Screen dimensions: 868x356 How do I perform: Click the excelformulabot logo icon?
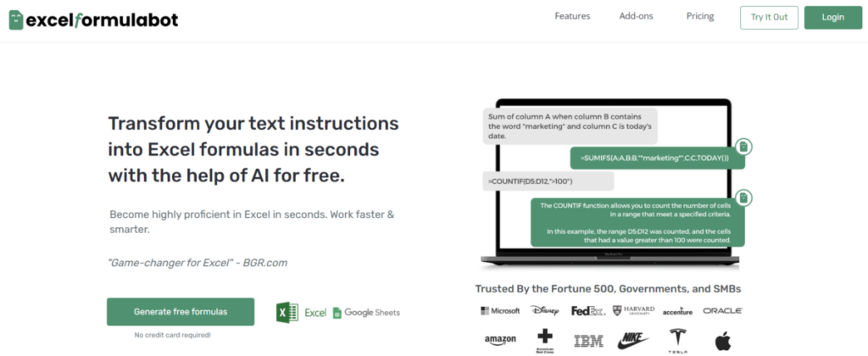click(x=16, y=20)
